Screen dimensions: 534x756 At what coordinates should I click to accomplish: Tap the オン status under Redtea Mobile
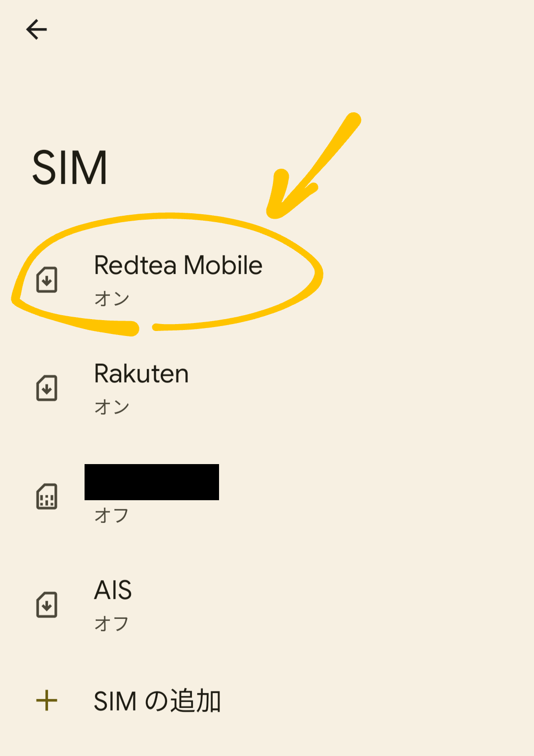(x=112, y=299)
